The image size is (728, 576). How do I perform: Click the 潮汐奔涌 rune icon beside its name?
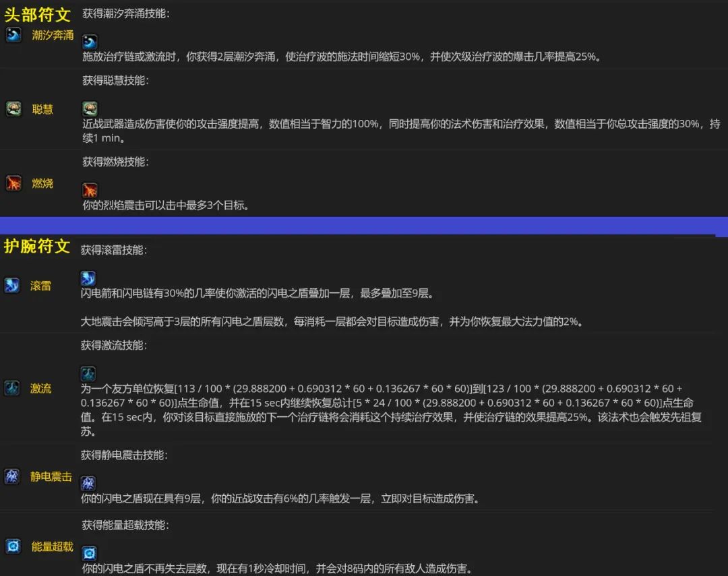[x=13, y=35]
